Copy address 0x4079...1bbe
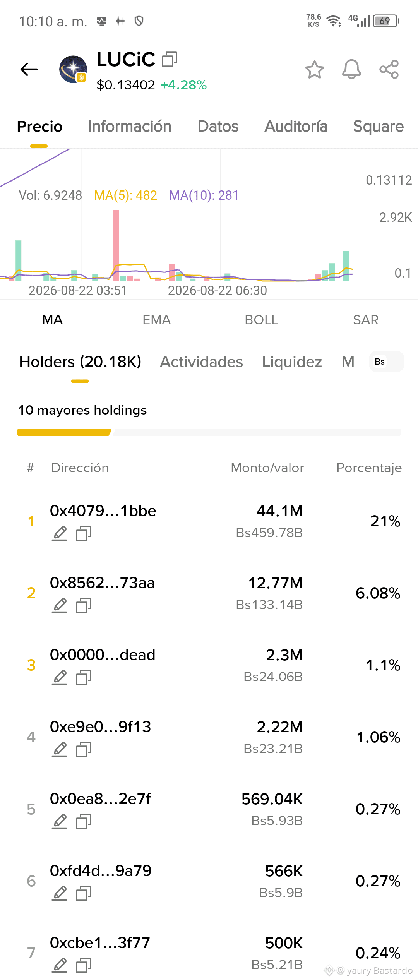Viewport: 418px width, 980px height. point(84,533)
